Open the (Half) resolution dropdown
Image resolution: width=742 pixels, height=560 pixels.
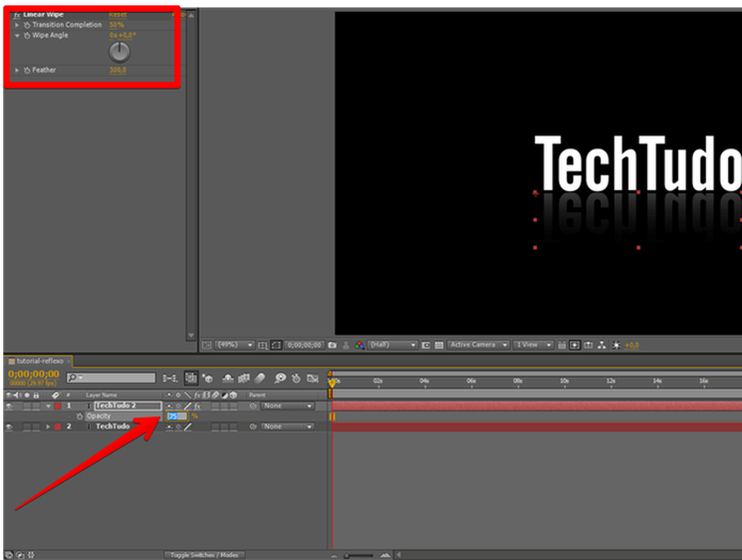pyautogui.click(x=393, y=345)
